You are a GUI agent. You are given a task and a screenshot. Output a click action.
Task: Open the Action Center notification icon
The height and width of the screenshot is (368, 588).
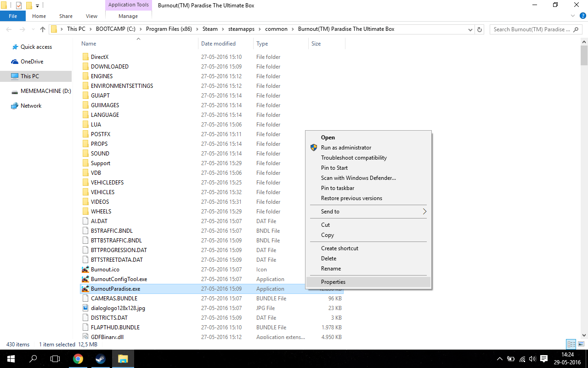tap(544, 359)
